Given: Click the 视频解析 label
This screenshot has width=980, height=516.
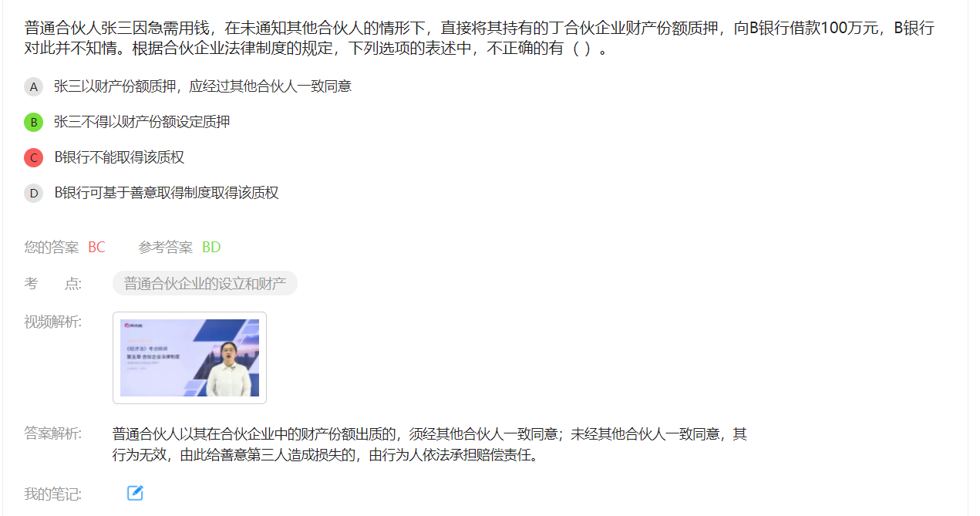Looking at the screenshot, I should tap(53, 322).
